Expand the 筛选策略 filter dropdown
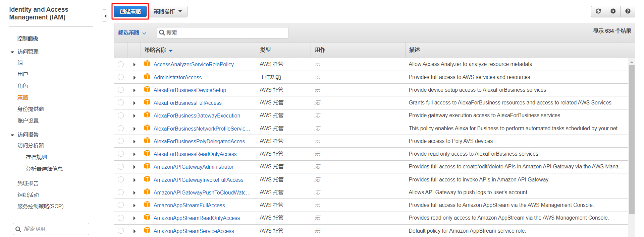 coord(132,32)
